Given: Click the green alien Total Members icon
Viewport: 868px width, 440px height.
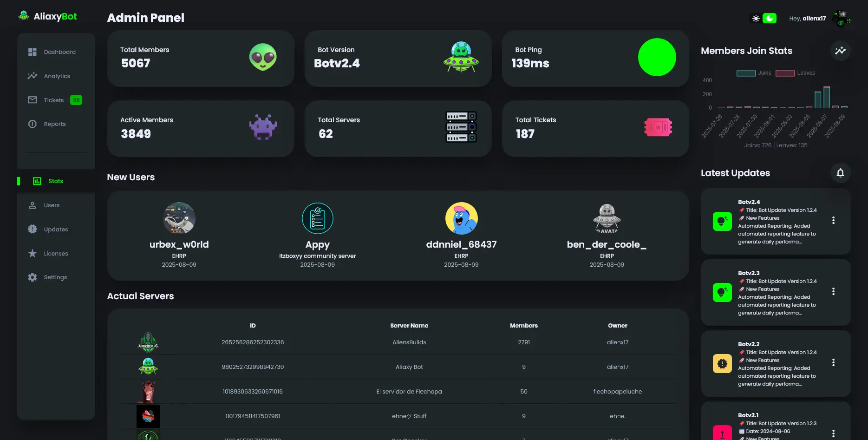Looking at the screenshot, I should [x=263, y=58].
